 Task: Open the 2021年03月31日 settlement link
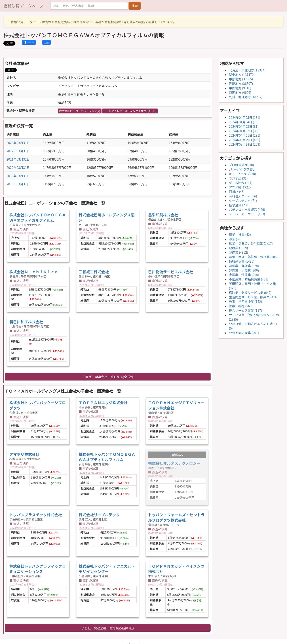[18, 159]
